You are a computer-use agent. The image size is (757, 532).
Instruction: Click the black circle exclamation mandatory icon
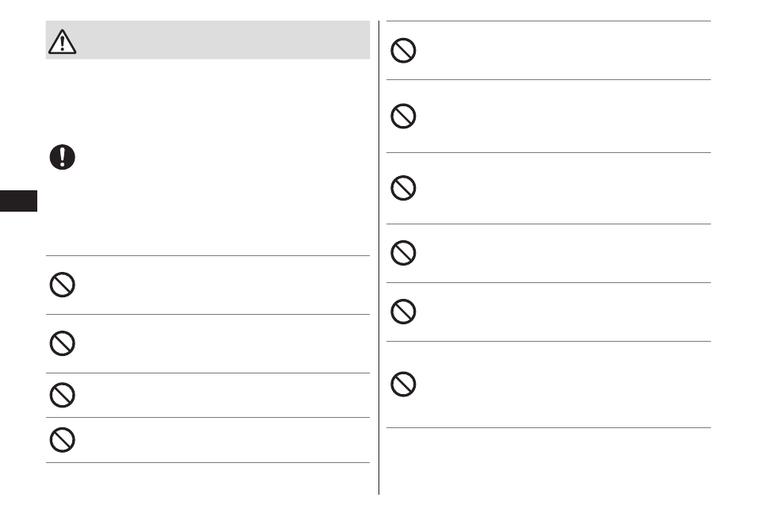coord(62,157)
